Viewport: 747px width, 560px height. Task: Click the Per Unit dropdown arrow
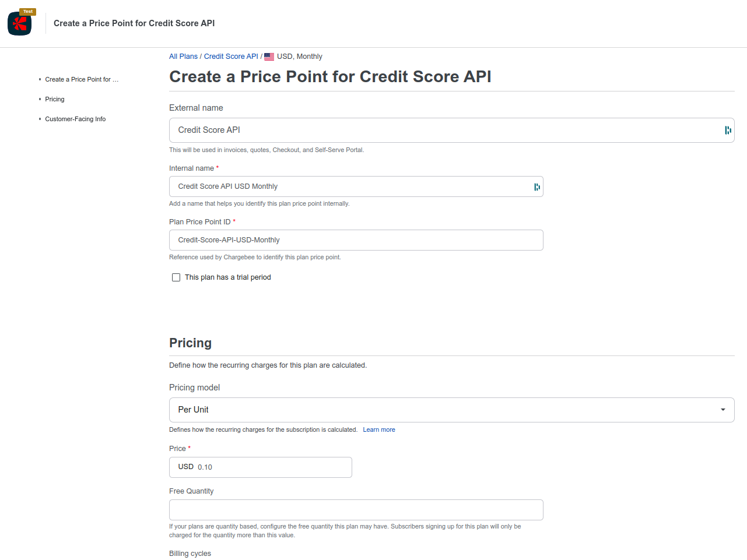723,410
